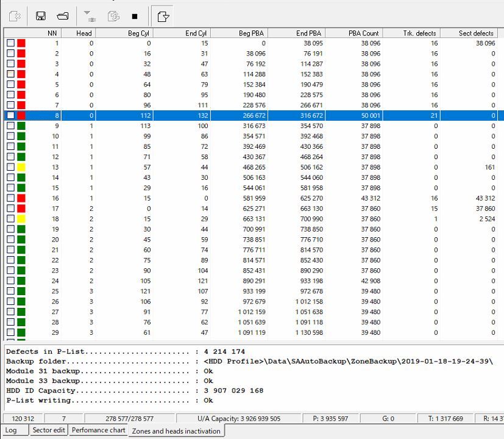
Task: Tick the checkbox for zone row 1
Action: [x=10, y=43]
